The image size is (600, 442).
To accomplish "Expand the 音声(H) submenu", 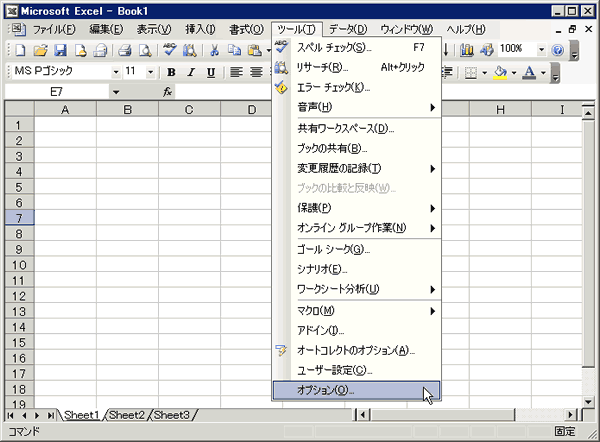I will tap(357, 107).
